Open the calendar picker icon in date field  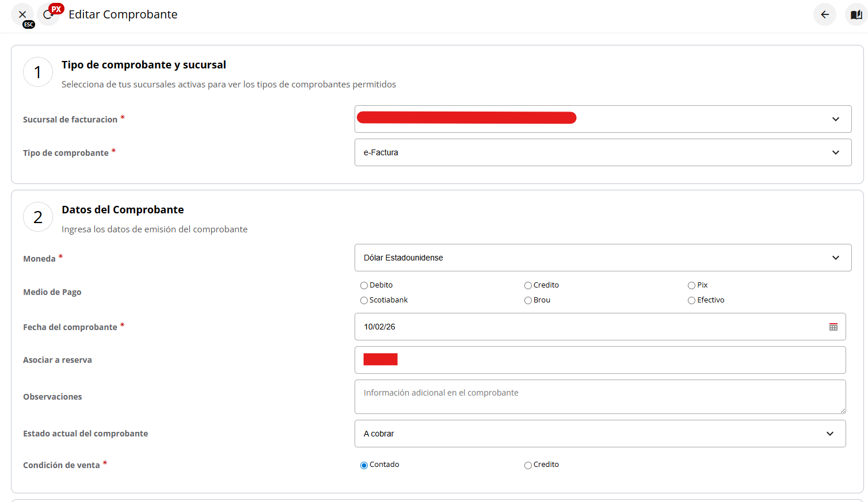(x=833, y=327)
